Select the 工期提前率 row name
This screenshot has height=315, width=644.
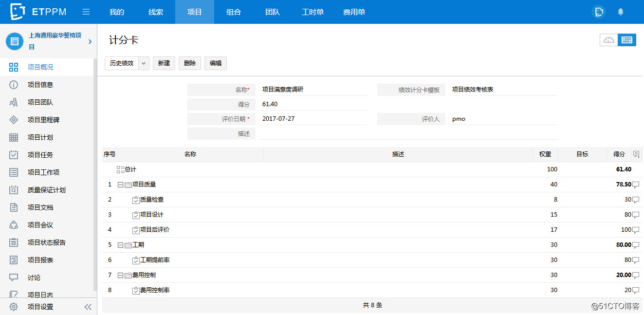155,260
